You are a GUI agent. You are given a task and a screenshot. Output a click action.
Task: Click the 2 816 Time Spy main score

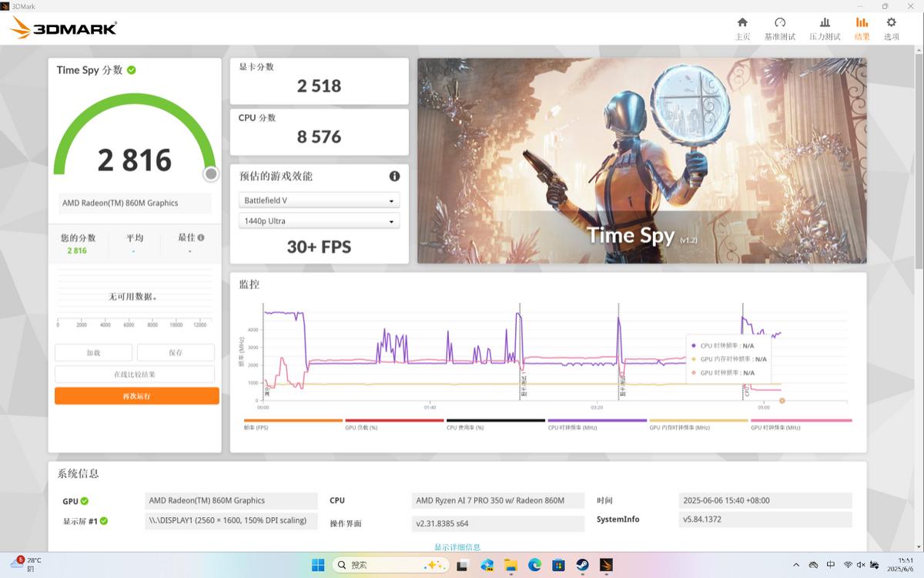[135, 160]
